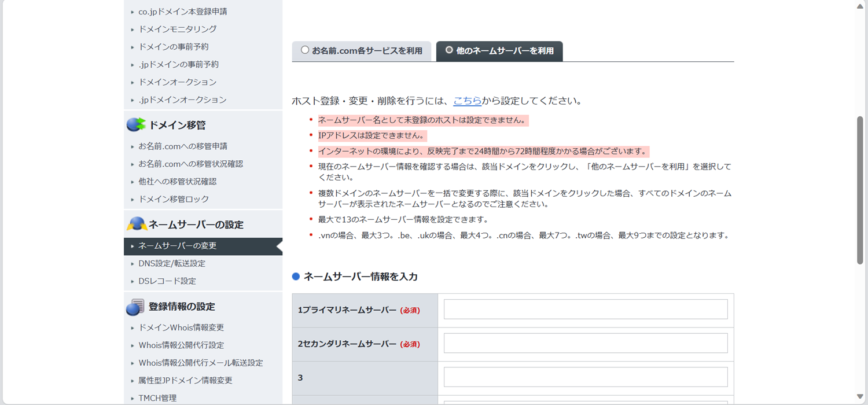Click the ネームサーバーの設定 section icon

coord(137,224)
